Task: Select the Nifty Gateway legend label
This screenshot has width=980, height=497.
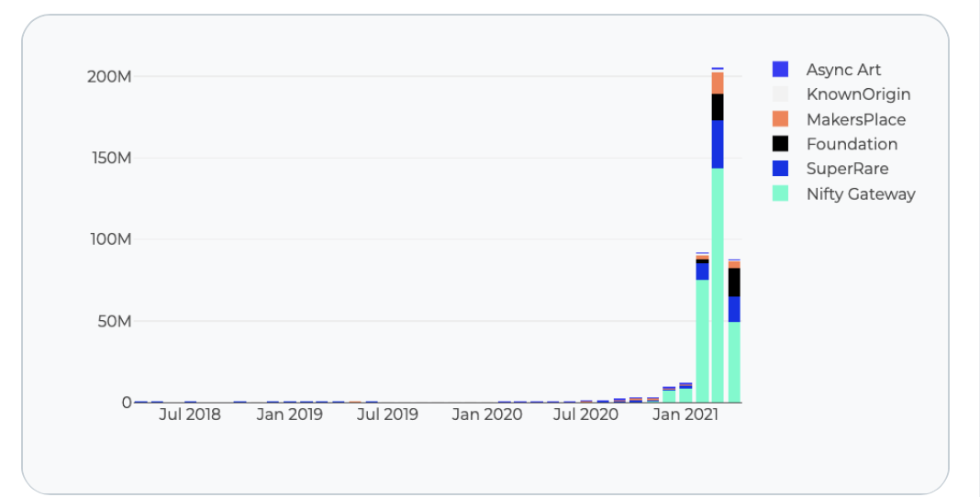Action: click(861, 194)
